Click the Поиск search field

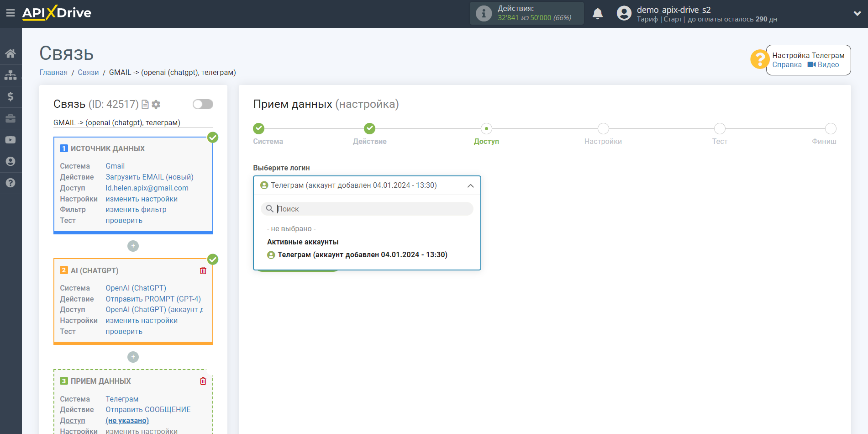[x=367, y=209]
